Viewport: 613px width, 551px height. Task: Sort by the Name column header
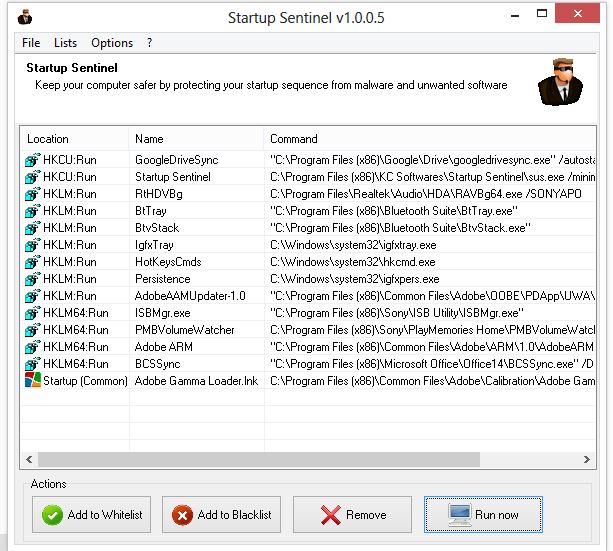[197, 139]
